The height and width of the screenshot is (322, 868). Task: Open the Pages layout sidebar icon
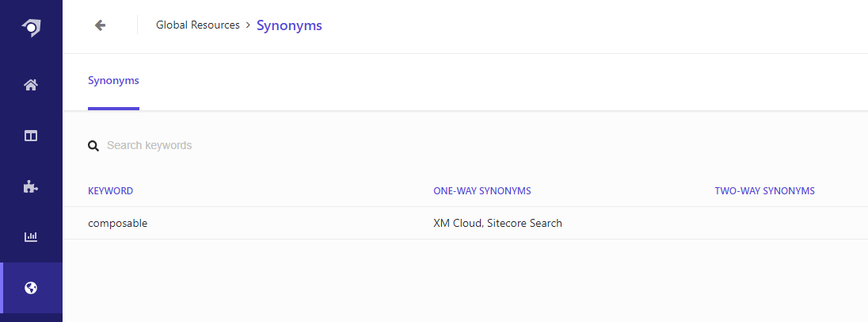[x=31, y=136]
